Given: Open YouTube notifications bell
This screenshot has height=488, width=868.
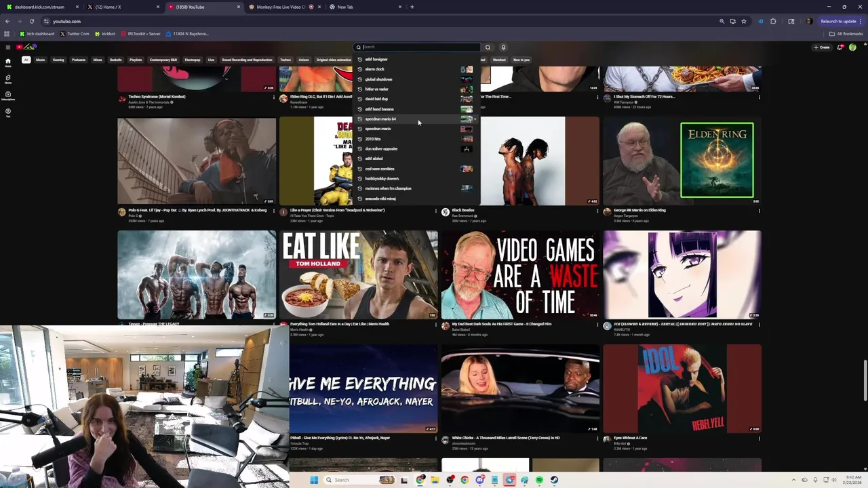Looking at the screenshot, I should pyautogui.click(x=840, y=47).
